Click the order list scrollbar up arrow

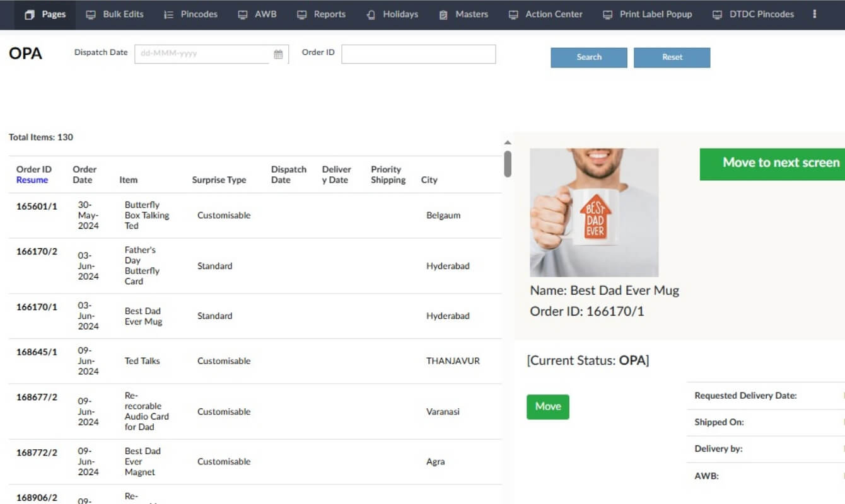pyautogui.click(x=508, y=143)
